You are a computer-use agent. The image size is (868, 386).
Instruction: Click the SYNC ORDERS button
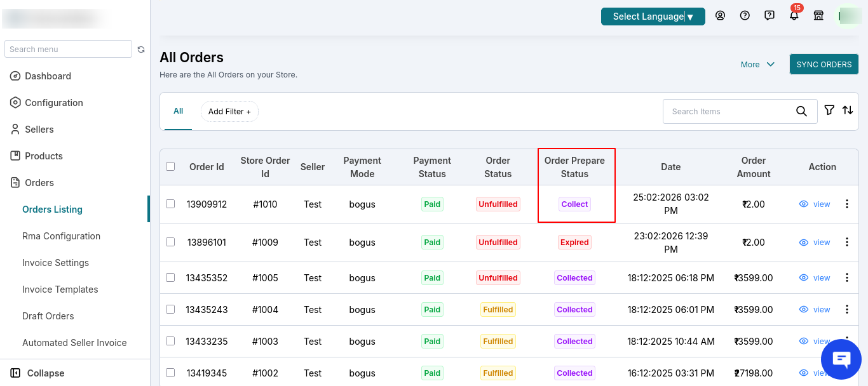click(824, 64)
